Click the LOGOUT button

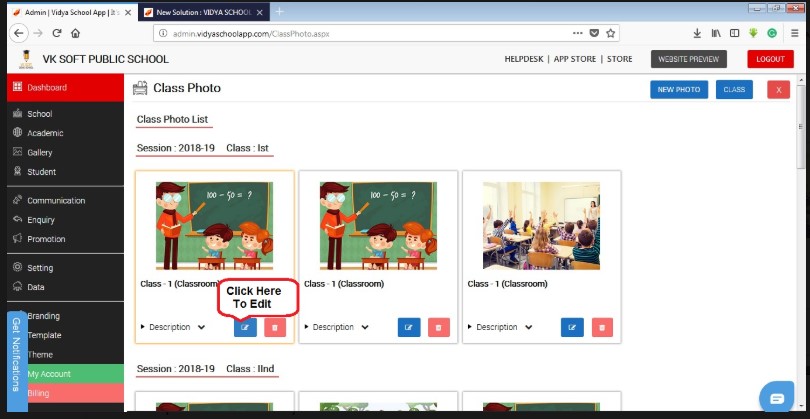click(770, 59)
